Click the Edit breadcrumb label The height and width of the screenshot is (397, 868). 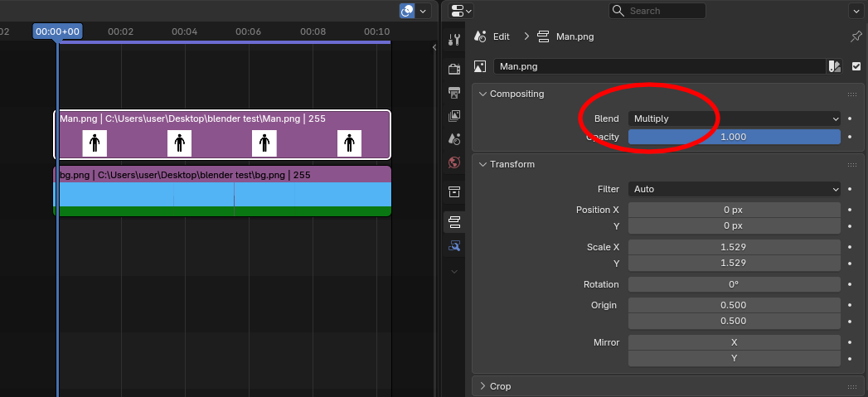501,36
